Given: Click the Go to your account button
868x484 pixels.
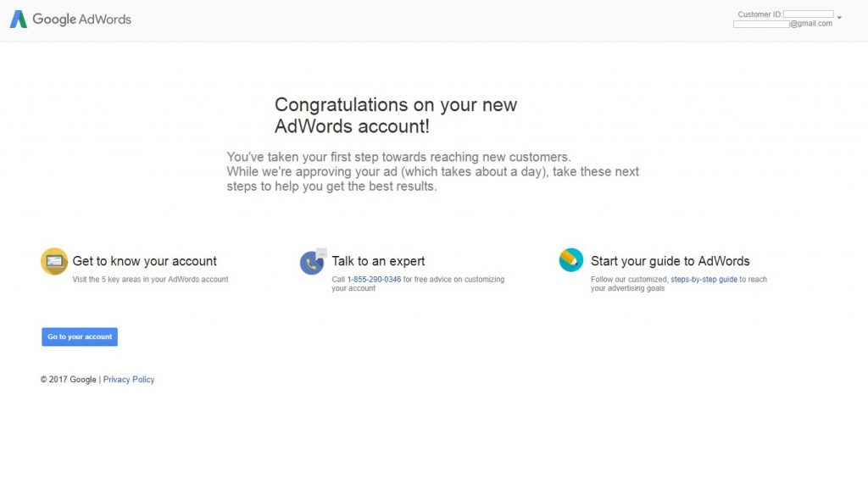Looking at the screenshot, I should click(80, 337).
